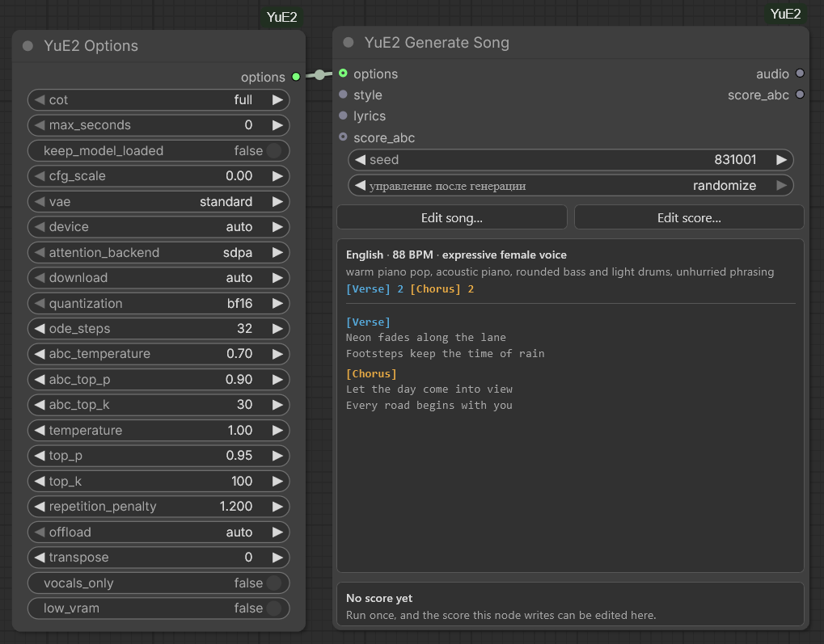Click 'YuE2 Generate Song' node title
This screenshot has width=824, height=644.
tap(437, 43)
